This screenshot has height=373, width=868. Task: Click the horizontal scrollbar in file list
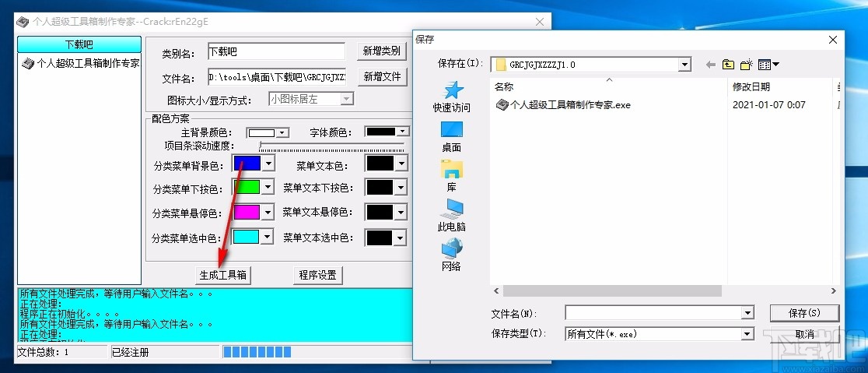[x=612, y=291]
